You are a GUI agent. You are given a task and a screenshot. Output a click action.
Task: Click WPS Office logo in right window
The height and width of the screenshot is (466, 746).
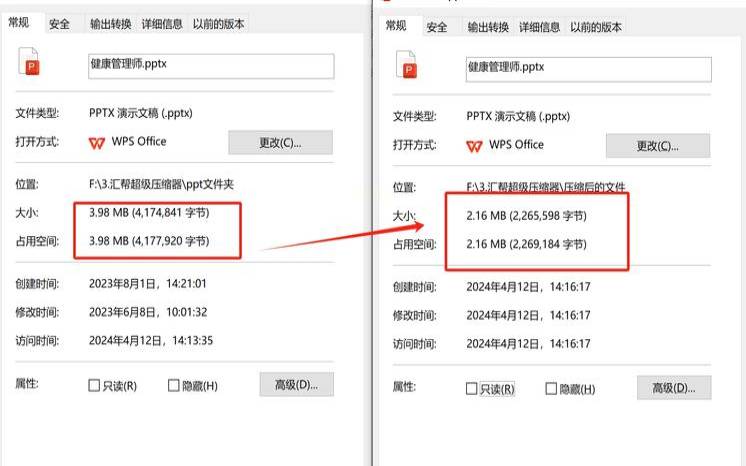pos(474,146)
